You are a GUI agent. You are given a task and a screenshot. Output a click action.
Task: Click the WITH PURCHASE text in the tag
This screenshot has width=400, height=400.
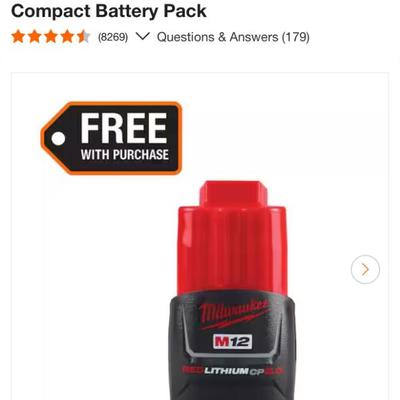click(x=125, y=155)
